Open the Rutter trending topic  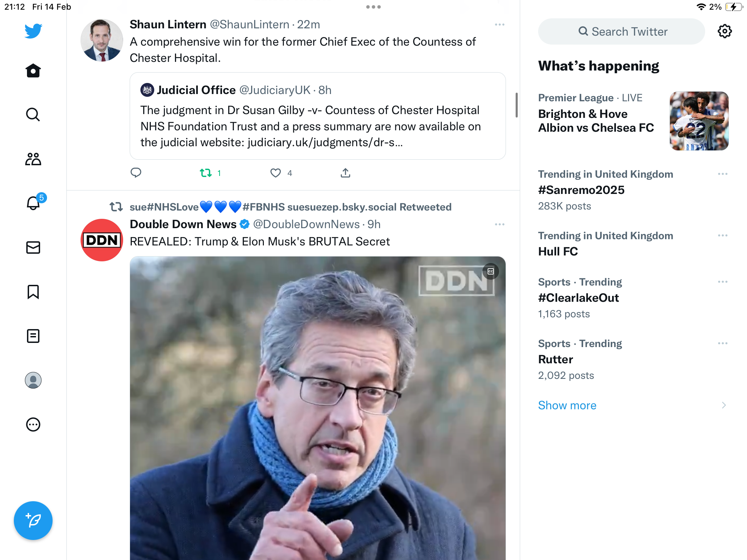[556, 359]
